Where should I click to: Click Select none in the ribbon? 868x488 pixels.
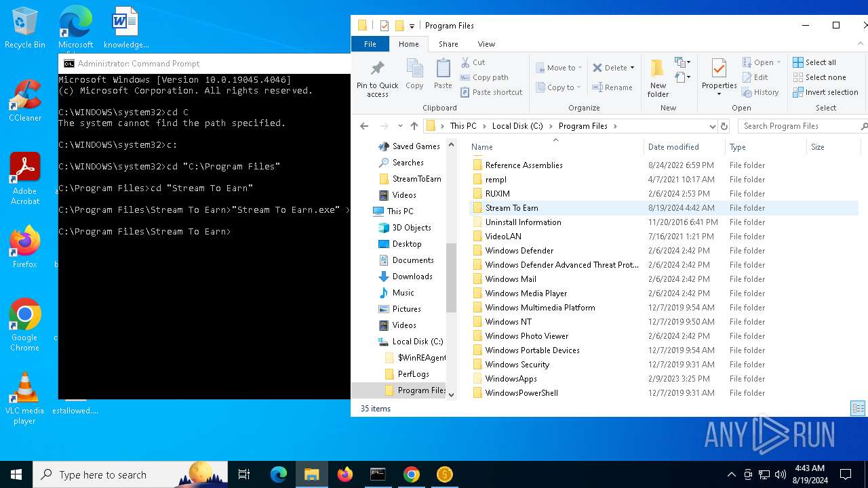coord(819,77)
